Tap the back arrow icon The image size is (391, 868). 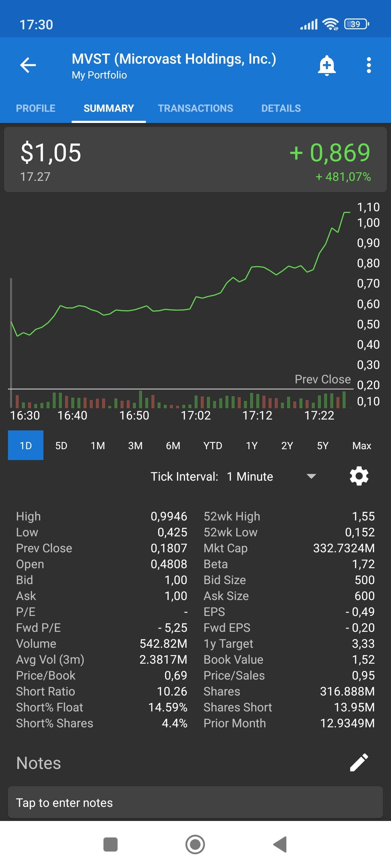pos(28,65)
